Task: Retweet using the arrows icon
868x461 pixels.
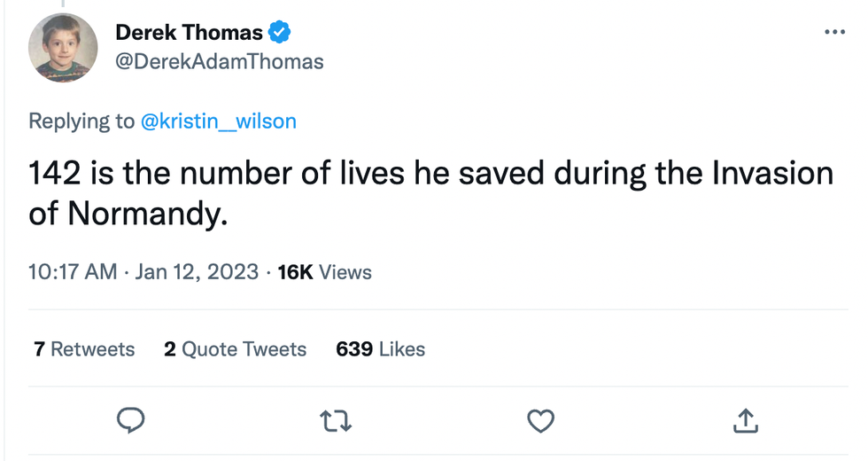Action: 337,420
